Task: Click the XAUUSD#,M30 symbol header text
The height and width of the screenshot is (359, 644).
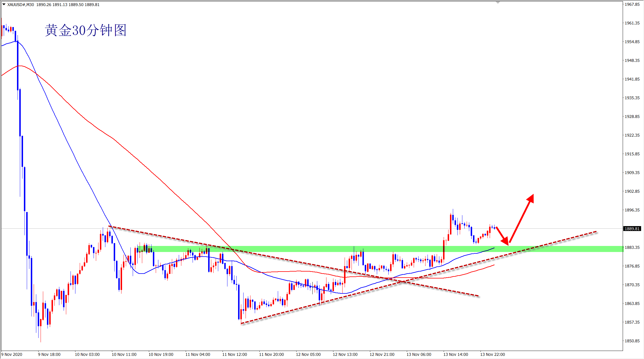Action: tap(21, 5)
